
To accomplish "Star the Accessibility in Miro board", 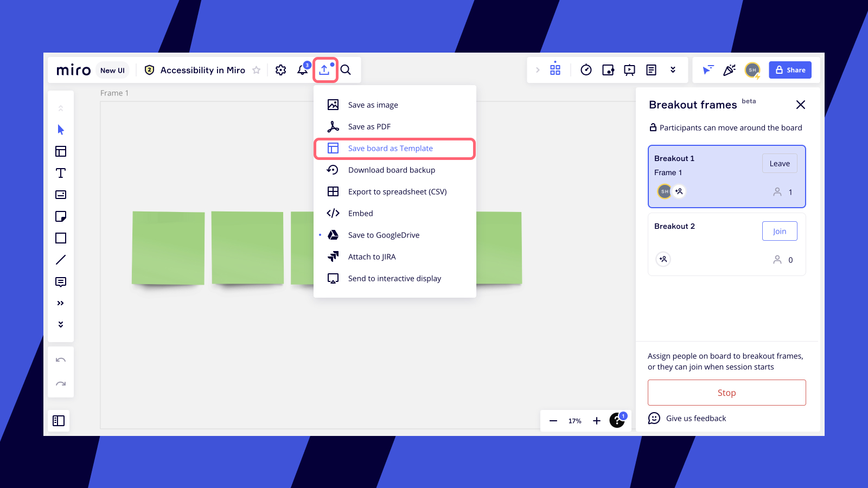I will click(x=257, y=70).
